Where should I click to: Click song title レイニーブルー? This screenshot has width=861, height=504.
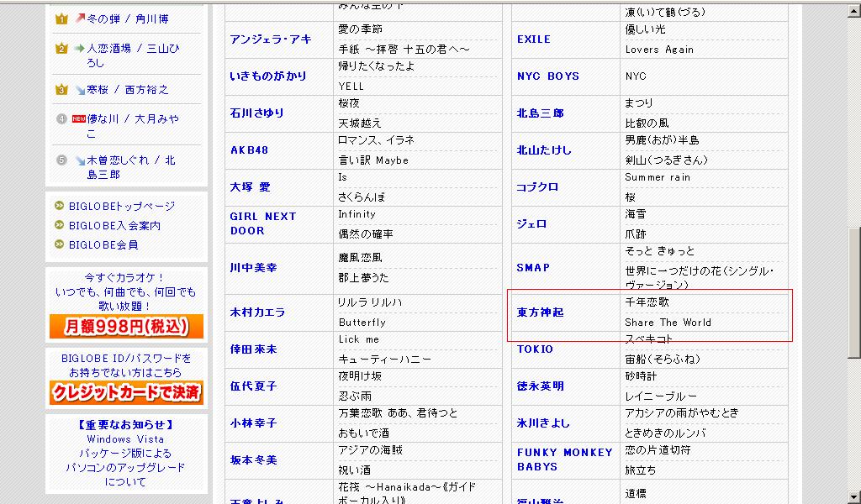[x=661, y=396]
